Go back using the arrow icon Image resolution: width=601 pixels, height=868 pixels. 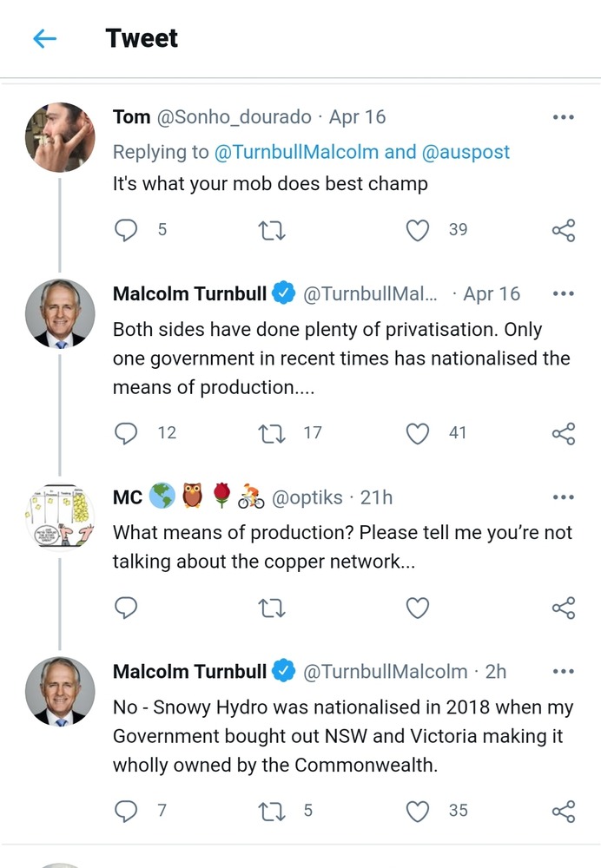44,38
